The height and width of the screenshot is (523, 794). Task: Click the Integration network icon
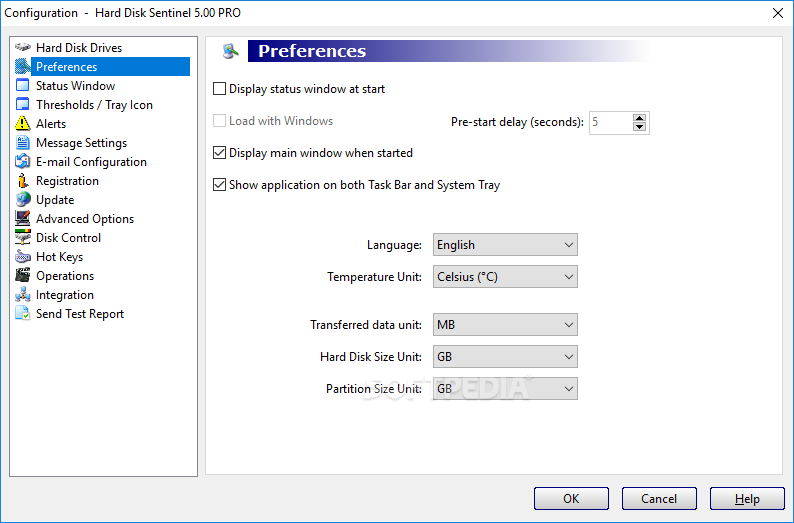(x=23, y=294)
